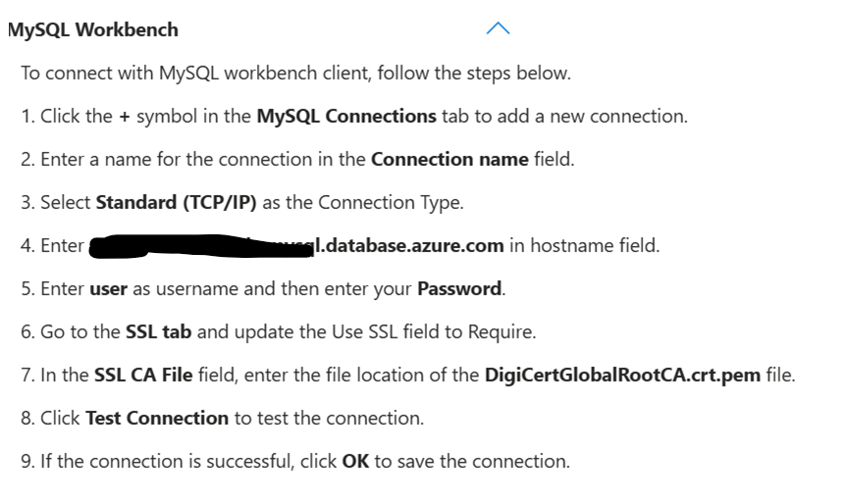The height and width of the screenshot is (504, 846).
Task: Click the bold '+' symbol in step 1
Action: [125, 117]
